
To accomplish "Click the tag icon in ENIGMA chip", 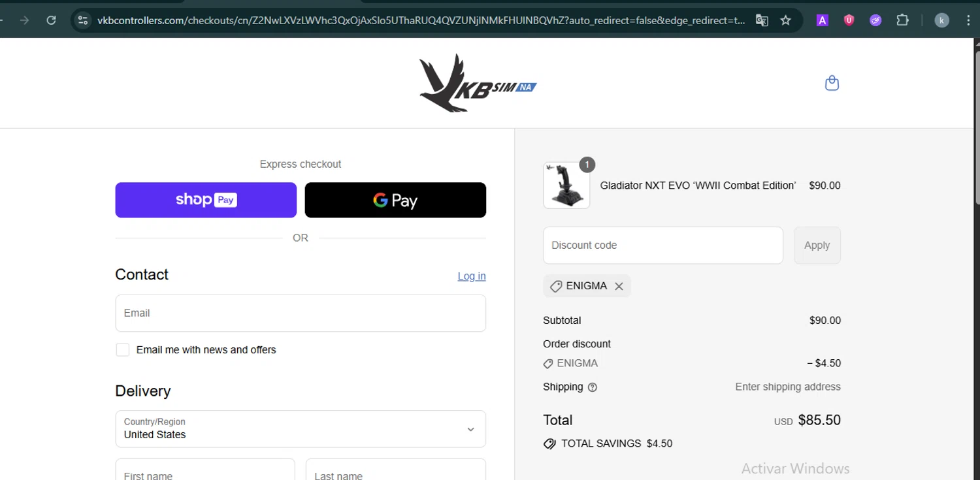I will pos(556,286).
